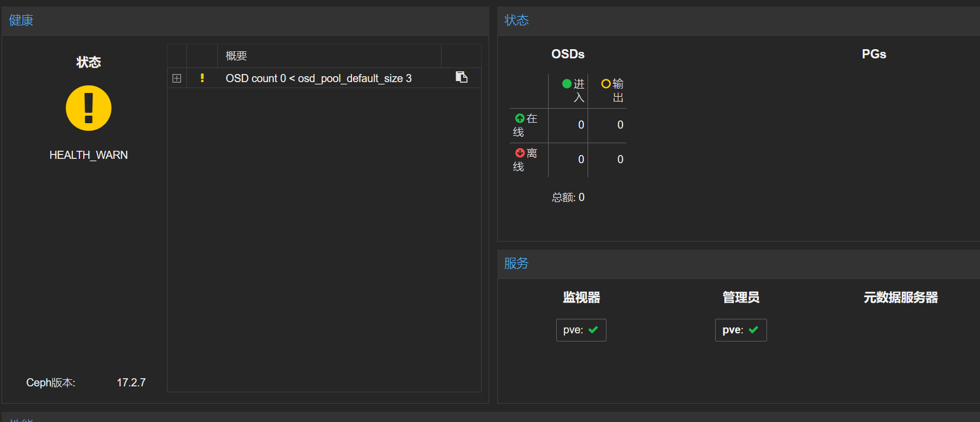Viewport: 980px width, 422px height.
Task: Click the yellow warning severity icon in row
Action: pyautogui.click(x=202, y=78)
